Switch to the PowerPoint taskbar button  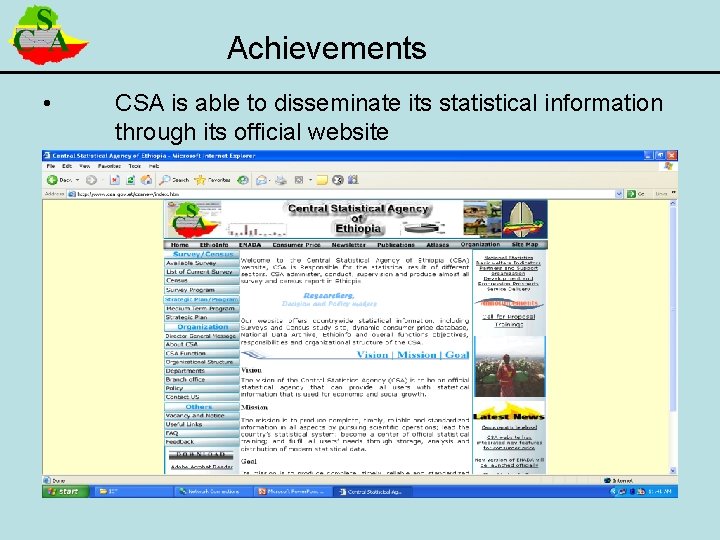pos(292,491)
